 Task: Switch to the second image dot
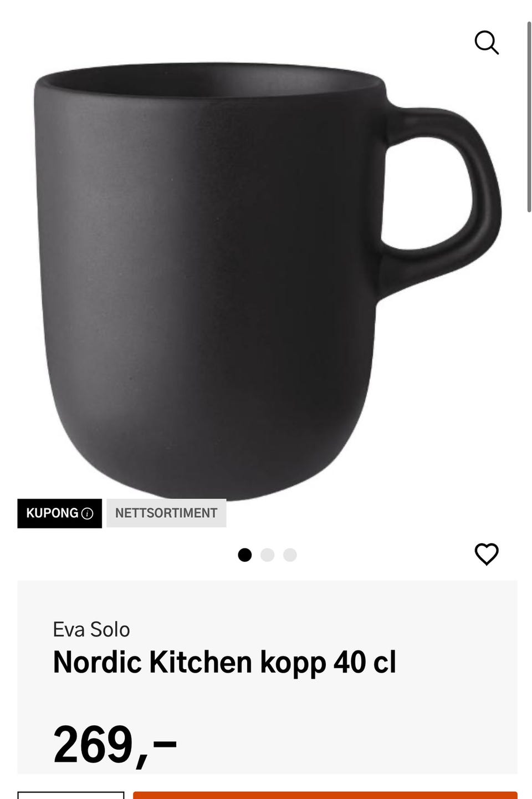[267, 554]
